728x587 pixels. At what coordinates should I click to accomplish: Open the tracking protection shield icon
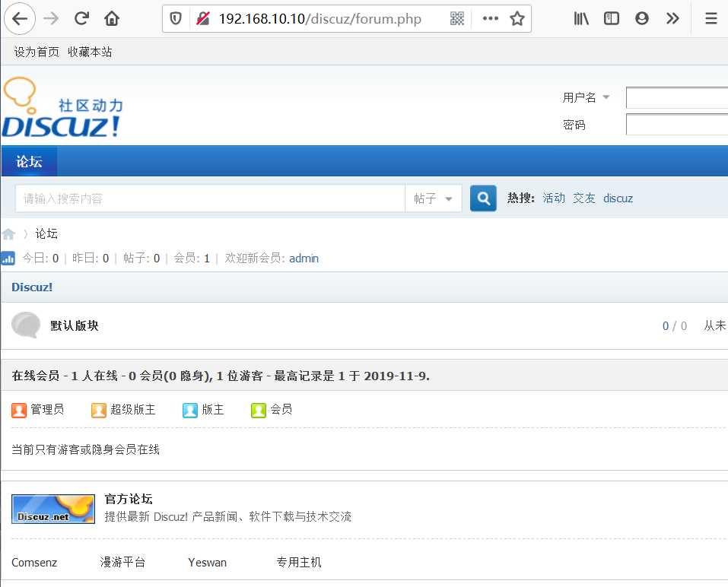(176, 18)
